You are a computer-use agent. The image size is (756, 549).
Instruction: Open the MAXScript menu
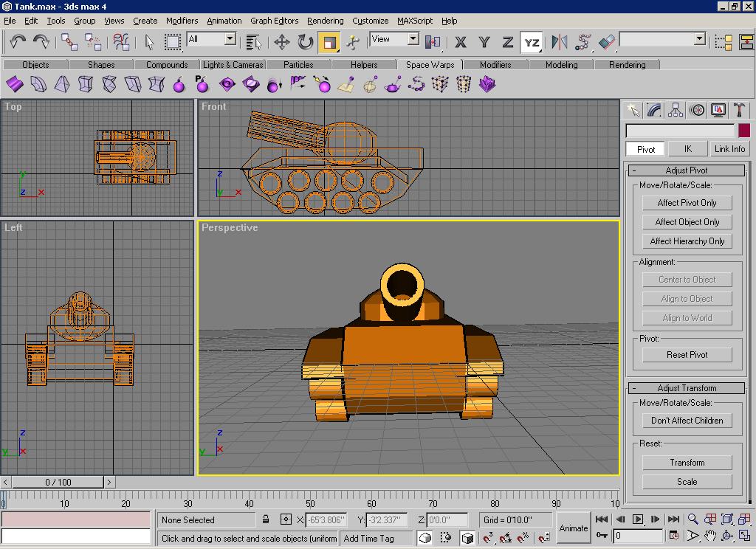point(415,21)
